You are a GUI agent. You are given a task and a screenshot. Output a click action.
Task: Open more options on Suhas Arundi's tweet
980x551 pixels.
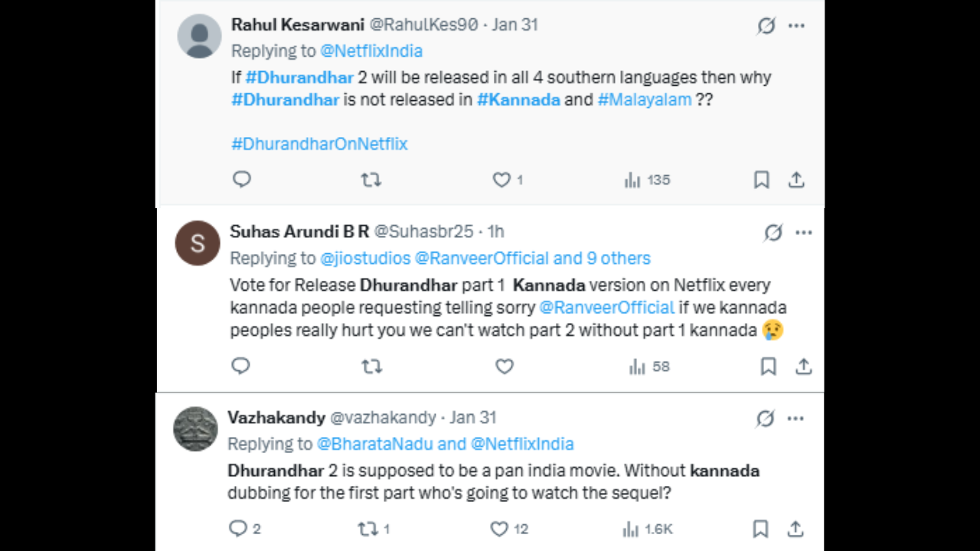tap(803, 233)
